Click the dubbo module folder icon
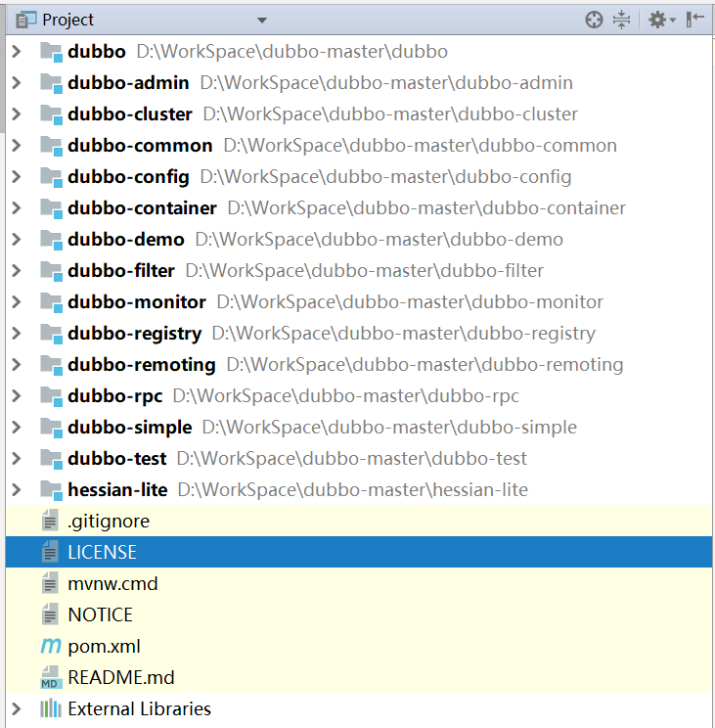The height and width of the screenshot is (728, 715). 51,52
